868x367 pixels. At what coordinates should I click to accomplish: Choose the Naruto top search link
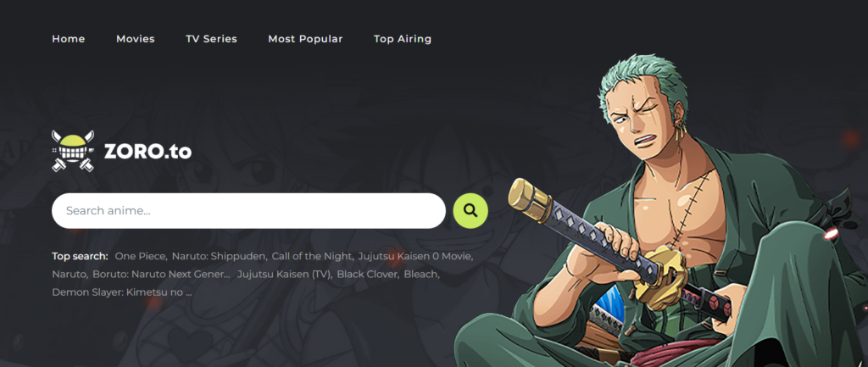pos(69,274)
